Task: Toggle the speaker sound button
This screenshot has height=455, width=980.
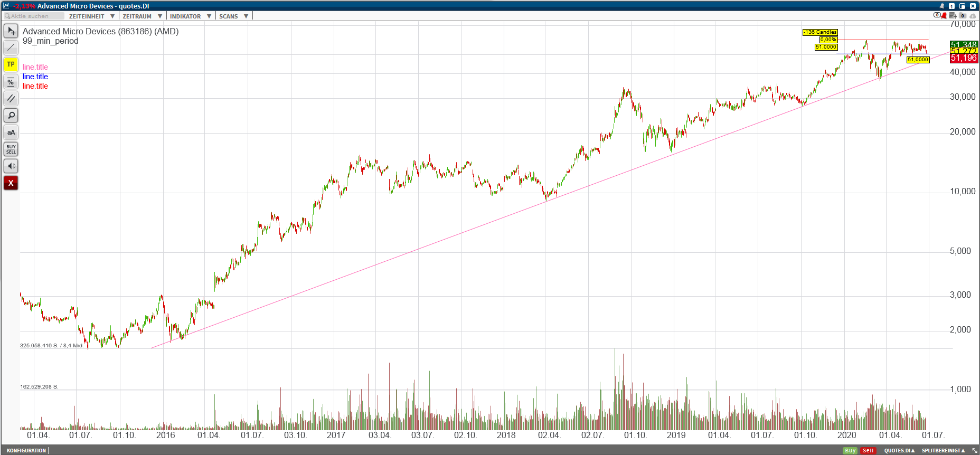Action: (x=11, y=166)
